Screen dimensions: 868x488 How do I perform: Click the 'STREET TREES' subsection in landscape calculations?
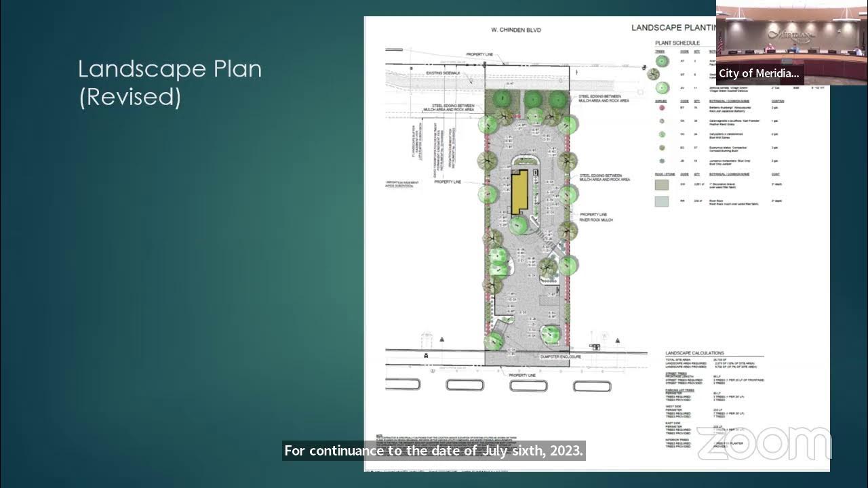tap(676, 373)
